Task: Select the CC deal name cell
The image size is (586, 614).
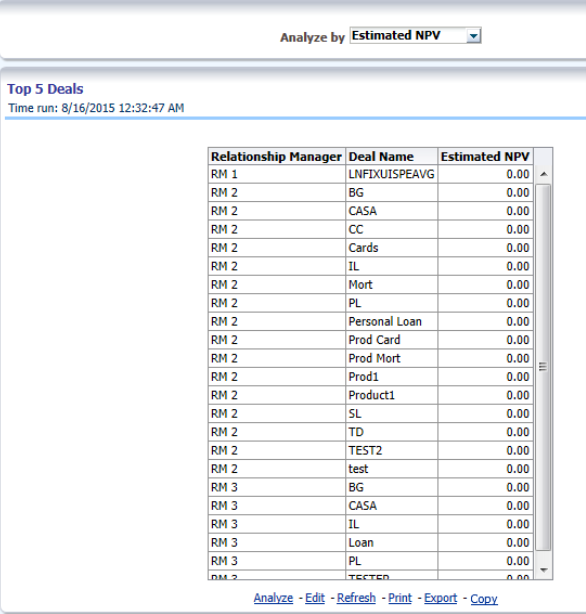Action: [x=391, y=229]
